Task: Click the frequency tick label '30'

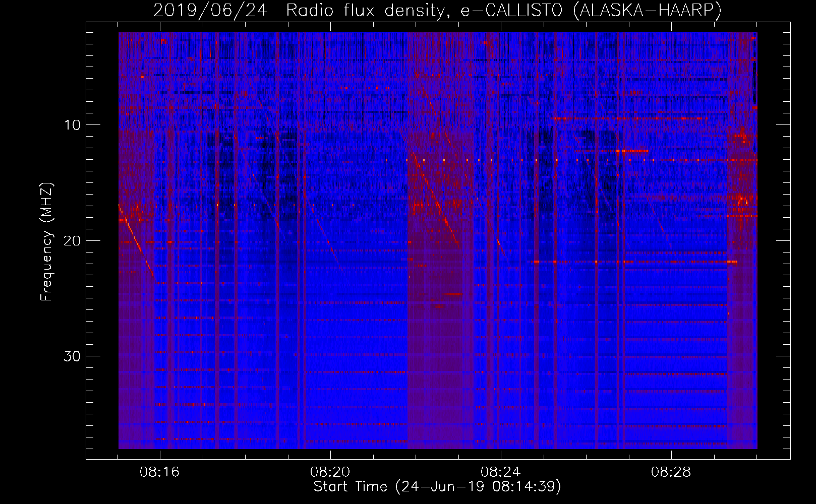Action: point(73,356)
